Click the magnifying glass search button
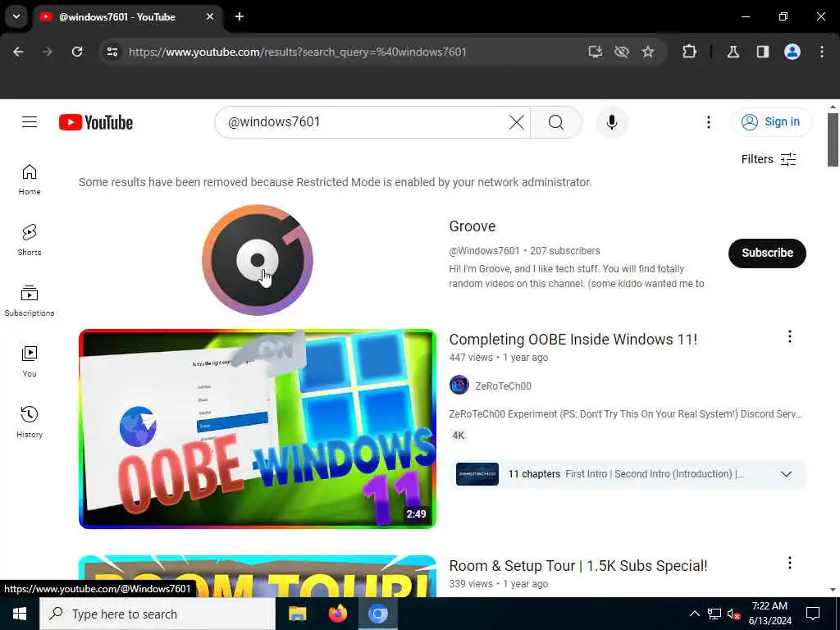 (555, 122)
